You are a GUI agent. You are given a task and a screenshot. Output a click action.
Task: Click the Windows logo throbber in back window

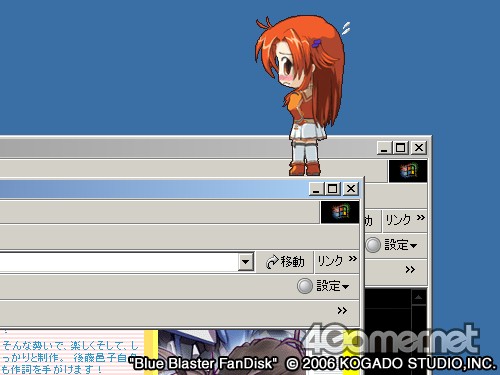click(x=408, y=171)
